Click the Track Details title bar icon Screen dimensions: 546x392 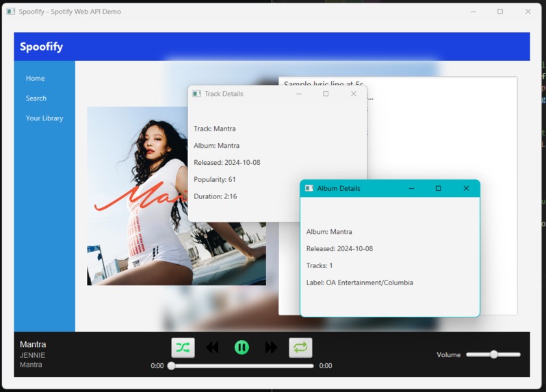click(x=197, y=94)
